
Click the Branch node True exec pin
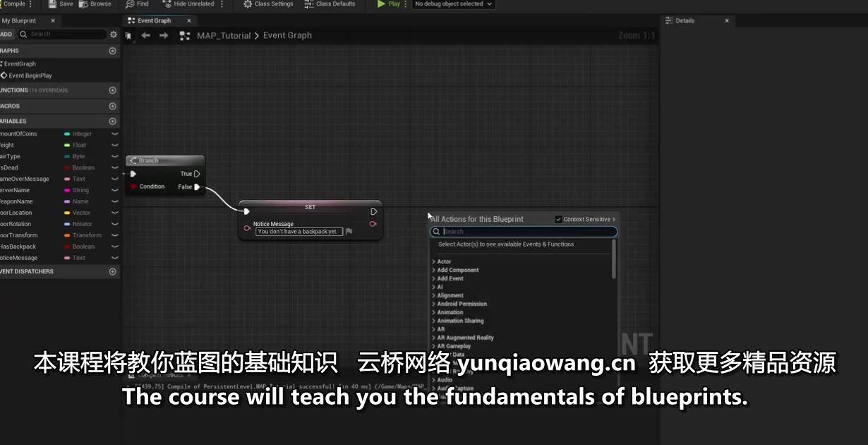point(197,174)
